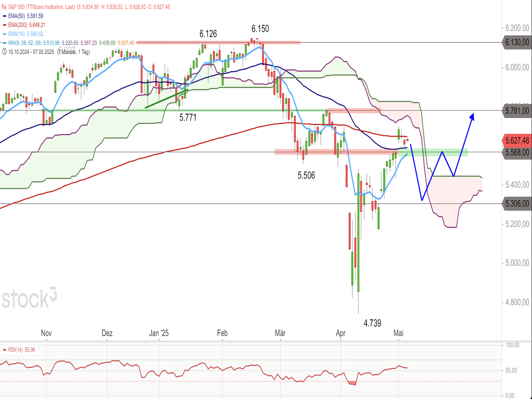This screenshot has height=399, width=532.
Task: Click the high value H: 5.636,52
Action: coord(112,7)
